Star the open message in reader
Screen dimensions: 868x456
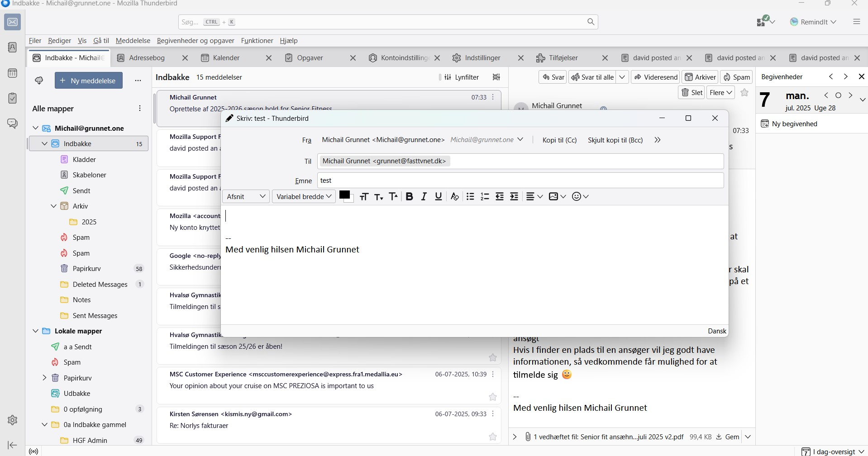pyautogui.click(x=744, y=93)
